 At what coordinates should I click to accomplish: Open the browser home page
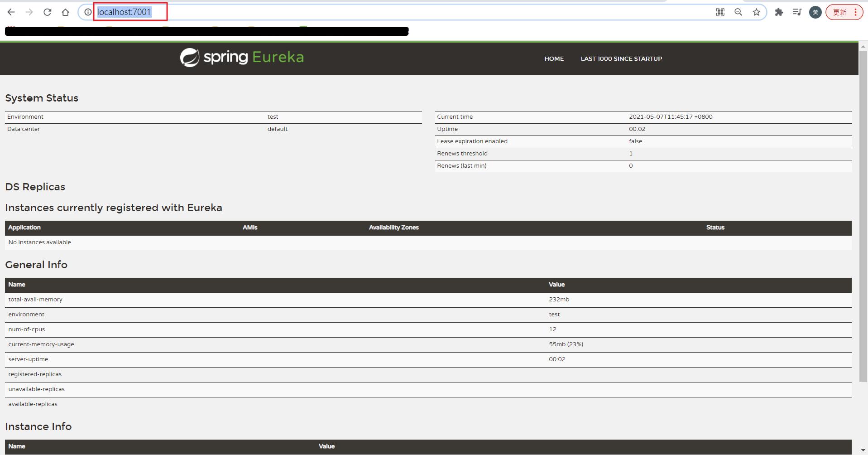tap(66, 12)
